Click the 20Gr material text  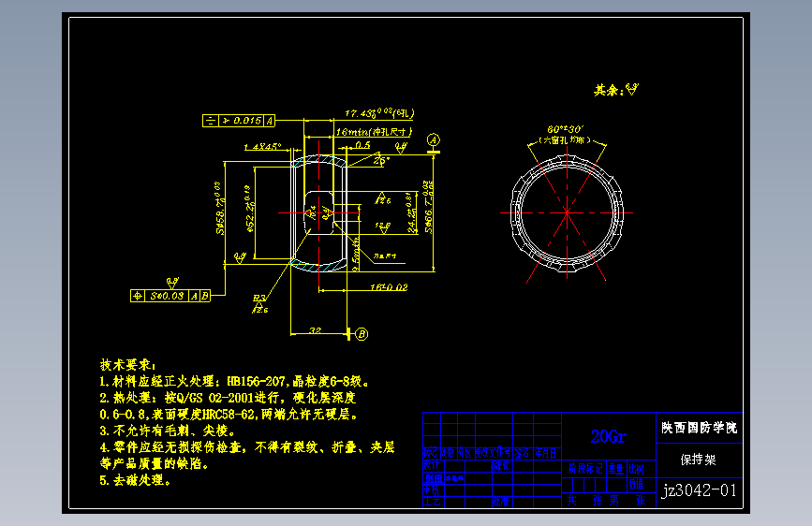pyautogui.click(x=609, y=436)
